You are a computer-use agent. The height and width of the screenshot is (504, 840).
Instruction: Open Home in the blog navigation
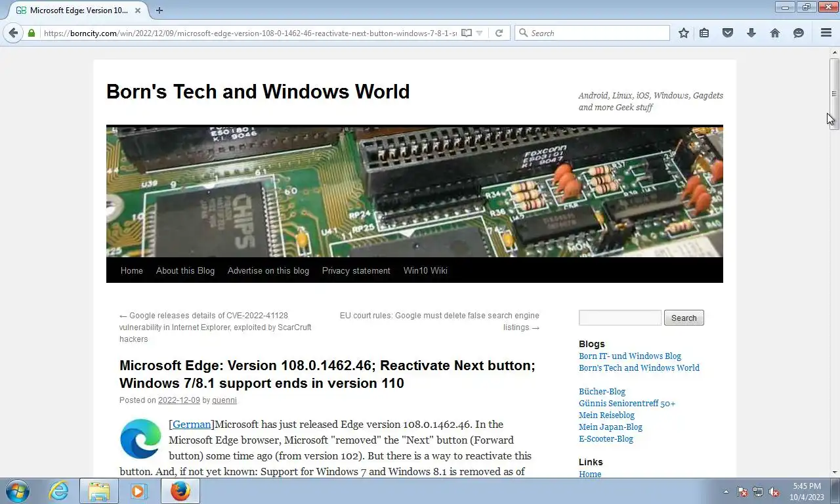coord(131,270)
